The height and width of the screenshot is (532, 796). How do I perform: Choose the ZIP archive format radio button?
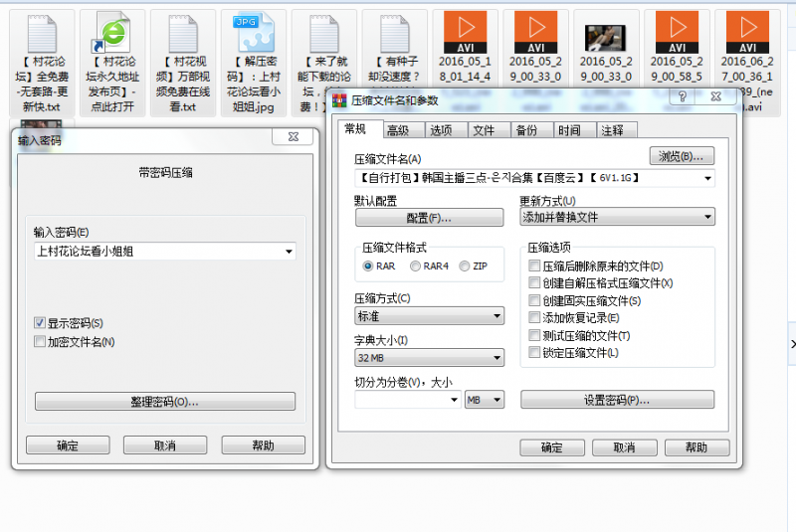[465, 266]
